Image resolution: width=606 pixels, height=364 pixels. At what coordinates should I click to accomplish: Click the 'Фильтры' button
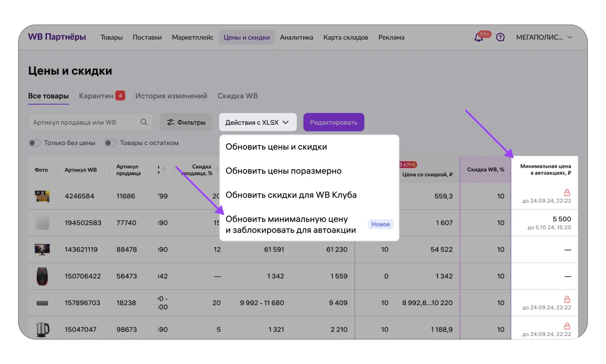(x=186, y=122)
